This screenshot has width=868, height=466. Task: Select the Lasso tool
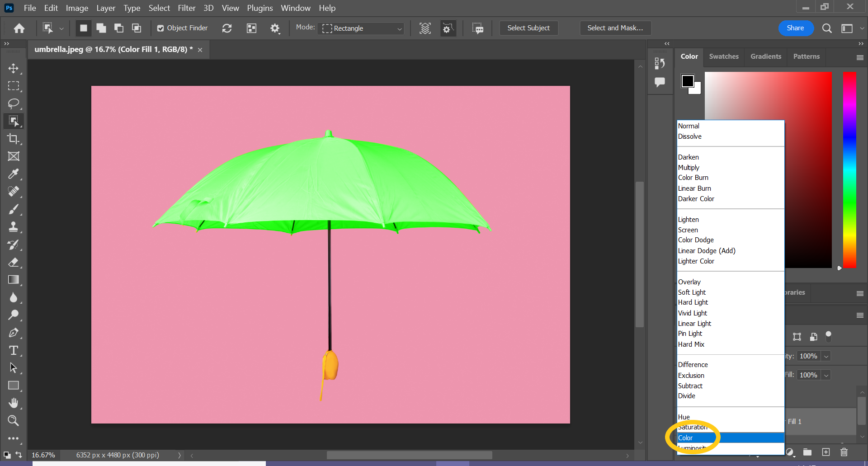pos(14,104)
